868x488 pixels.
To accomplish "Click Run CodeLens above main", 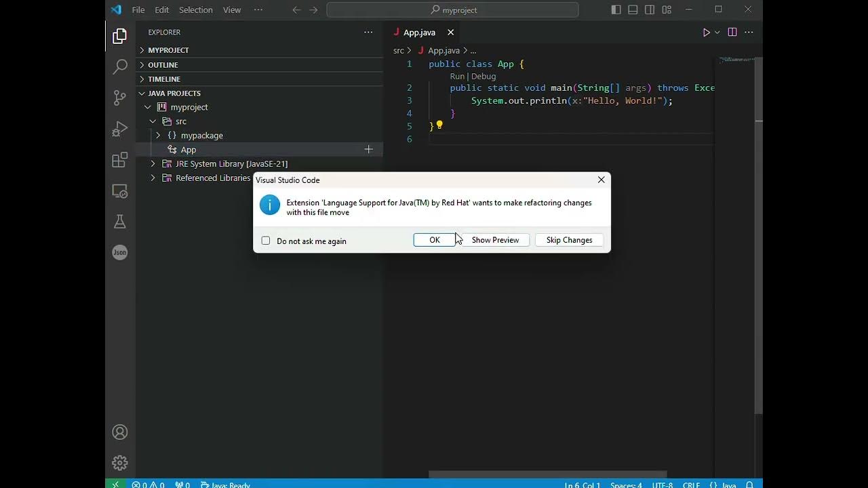I will tap(457, 77).
